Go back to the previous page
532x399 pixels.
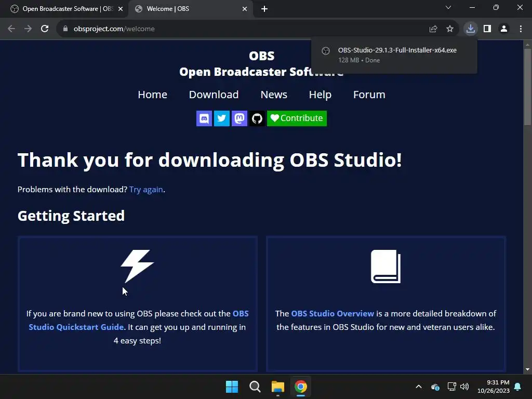[11, 29]
